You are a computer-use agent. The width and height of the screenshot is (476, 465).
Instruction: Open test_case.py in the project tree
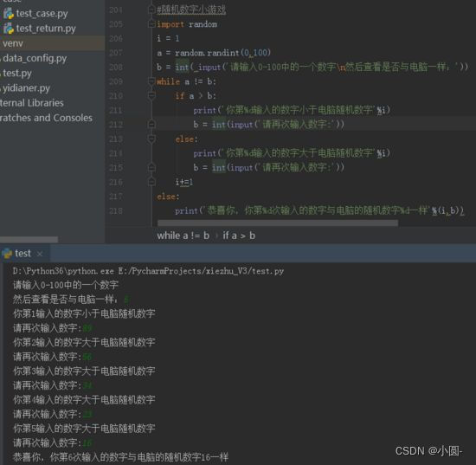42,14
